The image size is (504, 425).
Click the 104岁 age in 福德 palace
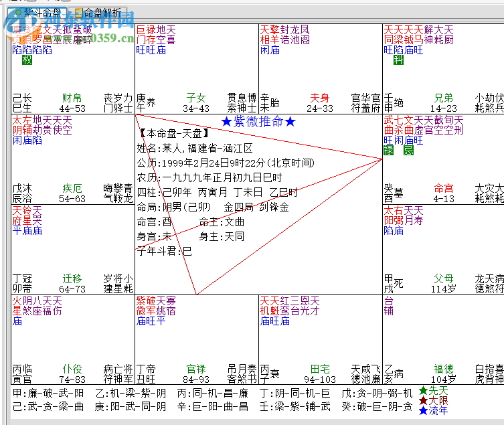click(444, 379)
